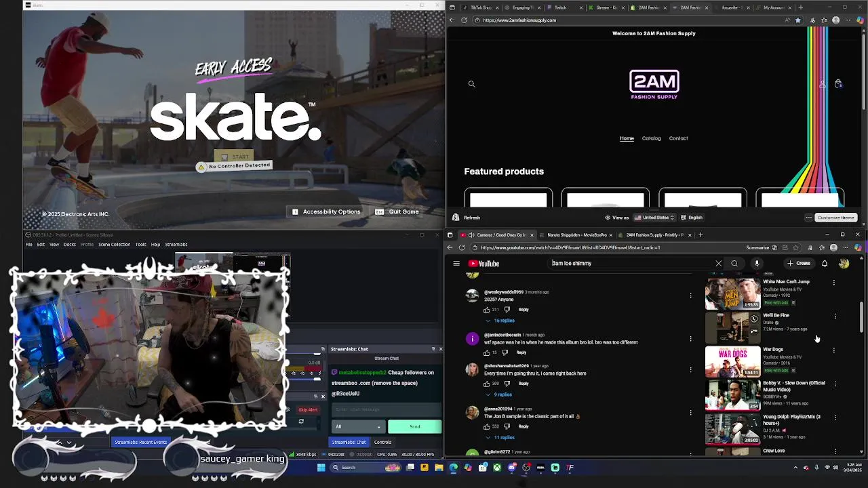This screenshot has width=868, height=488.
Task: Open the Copilot icon in the top browser window
Action: click(x=860, y=20)
